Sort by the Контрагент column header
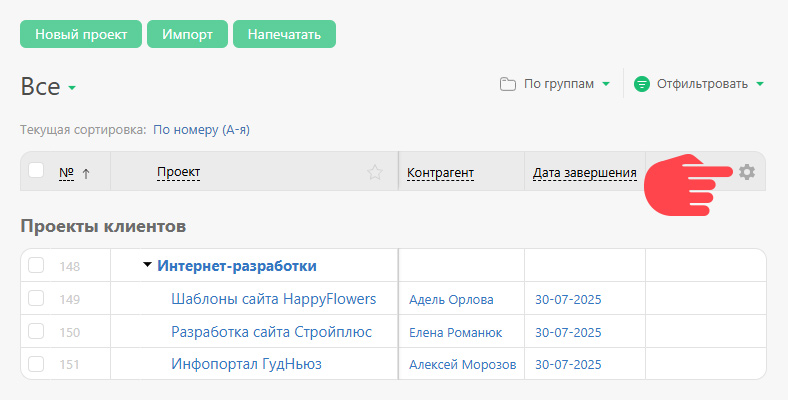 click(x=440, y=173)
